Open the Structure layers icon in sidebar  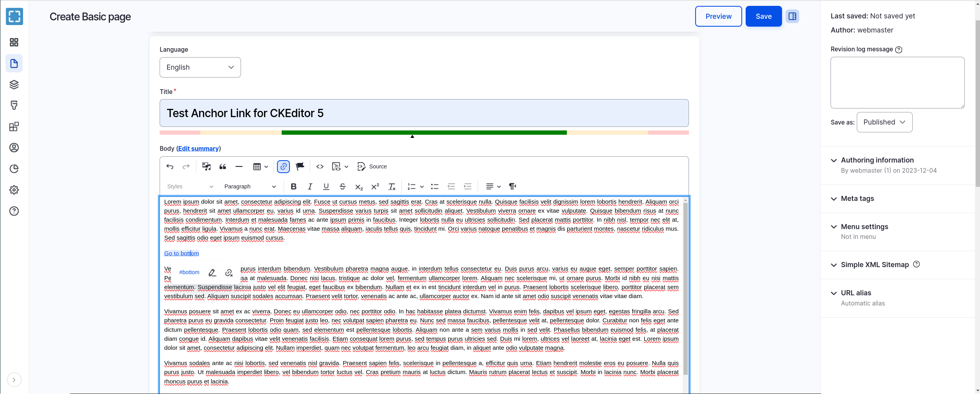[14, 85]
